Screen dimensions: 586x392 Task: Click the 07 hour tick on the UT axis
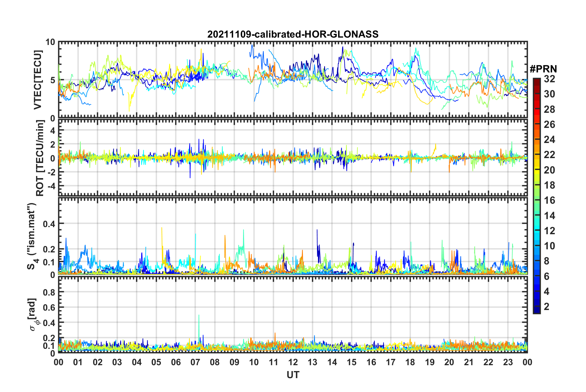tap(195, 362)
